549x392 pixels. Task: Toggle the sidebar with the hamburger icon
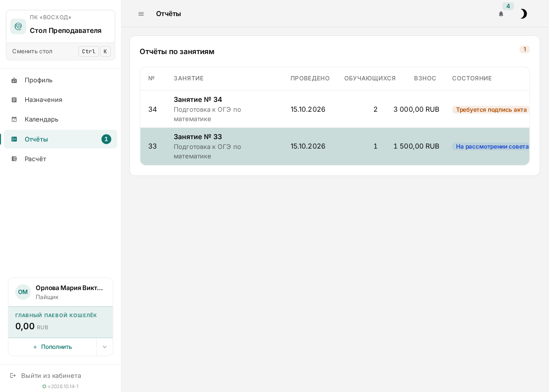click(141, 14)
